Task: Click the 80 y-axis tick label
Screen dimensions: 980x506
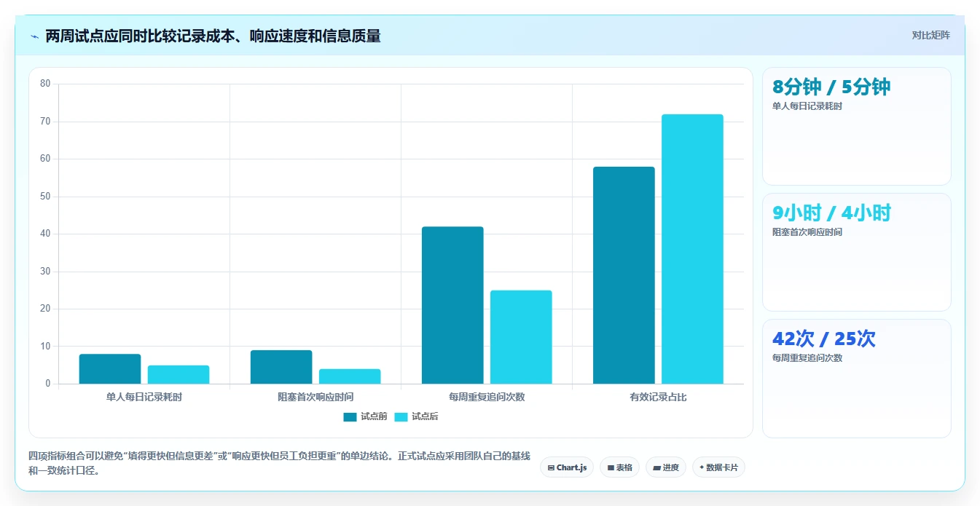Action: pos(45,84)
